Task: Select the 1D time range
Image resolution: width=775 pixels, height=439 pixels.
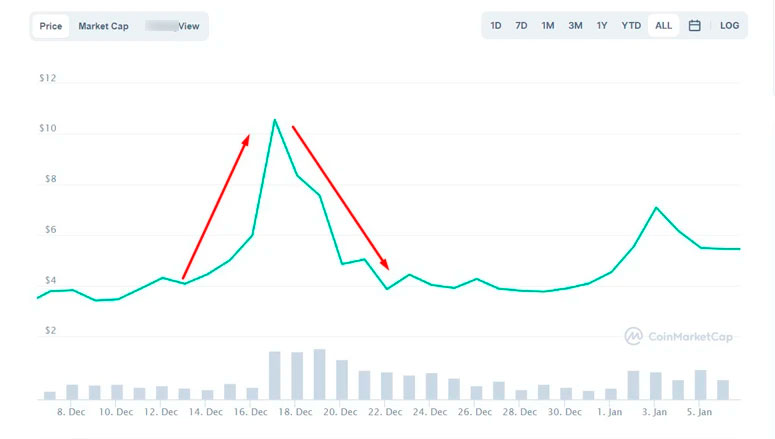Action: coord(496,25)
